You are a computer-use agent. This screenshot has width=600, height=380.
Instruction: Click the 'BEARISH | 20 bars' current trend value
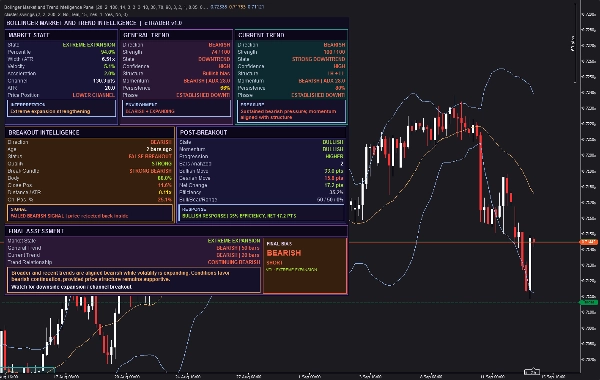click(x=238, y=255)
